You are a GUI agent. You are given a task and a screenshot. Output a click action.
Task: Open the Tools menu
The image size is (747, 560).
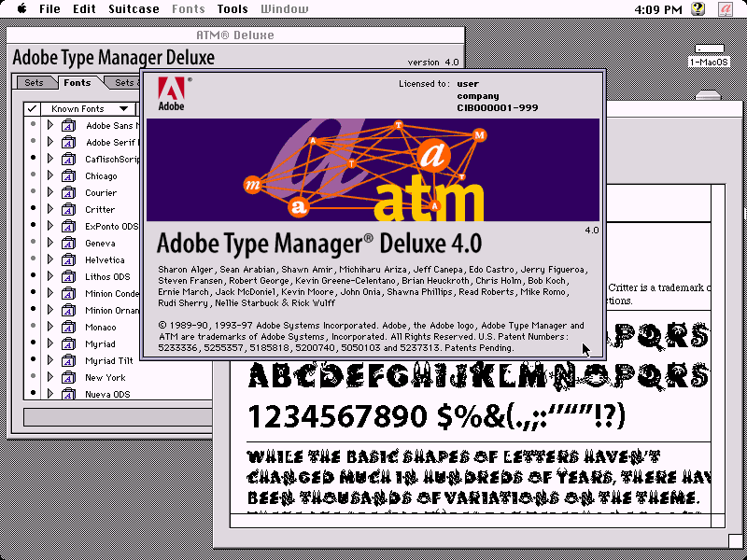pyautogui.click(x=233, y=9)
